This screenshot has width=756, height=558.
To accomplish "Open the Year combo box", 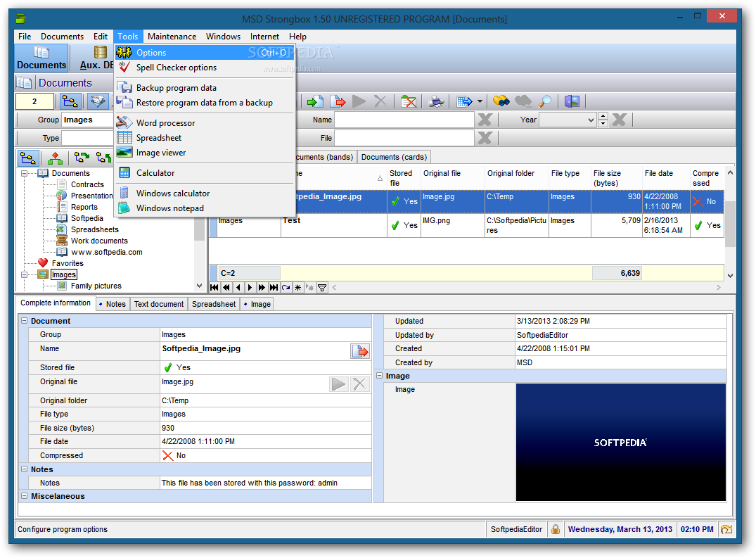I will (x=568, y=120).
